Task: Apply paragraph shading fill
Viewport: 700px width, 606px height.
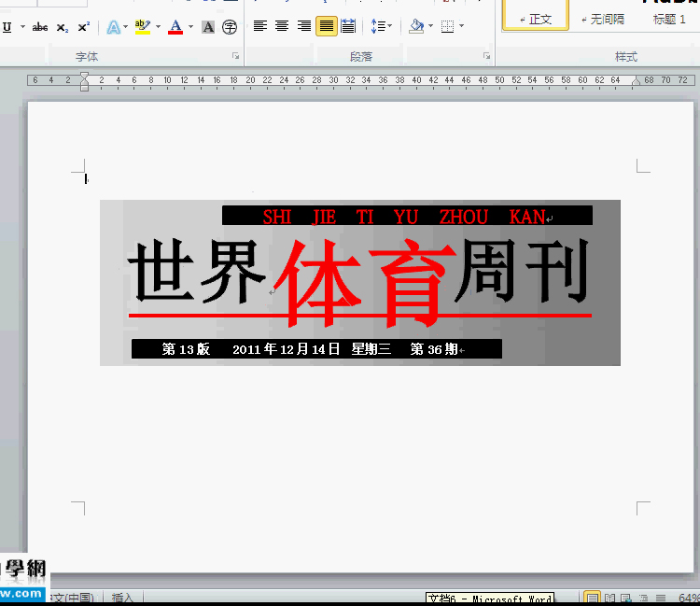Action: 416,26
